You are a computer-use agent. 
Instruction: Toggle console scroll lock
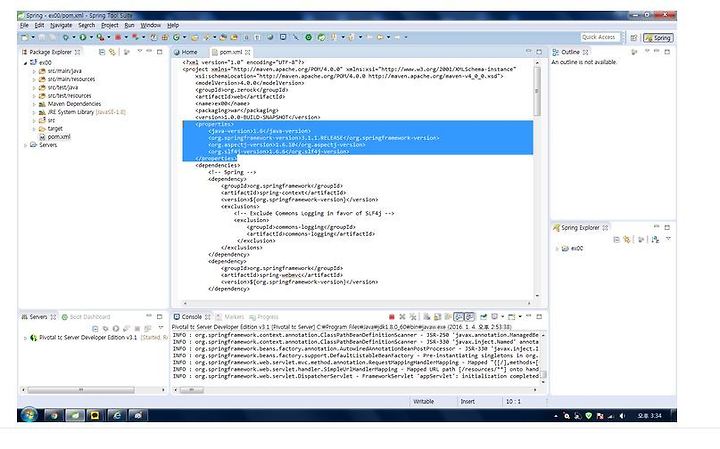point(437,317)
